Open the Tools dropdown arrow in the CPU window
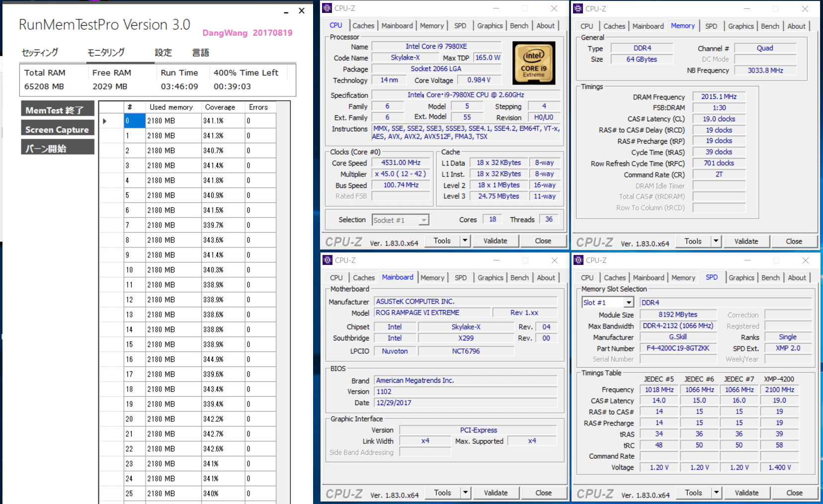 [x=465, y=241]
